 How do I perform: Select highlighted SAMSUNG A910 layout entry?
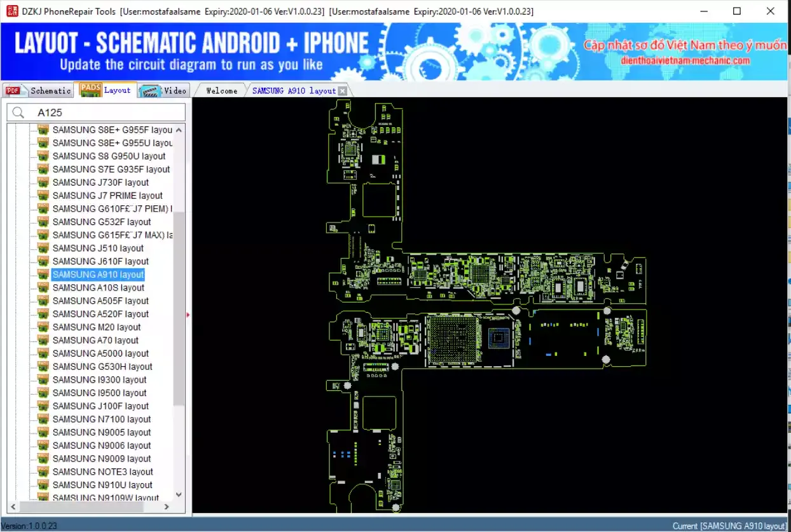pos(98,275)
